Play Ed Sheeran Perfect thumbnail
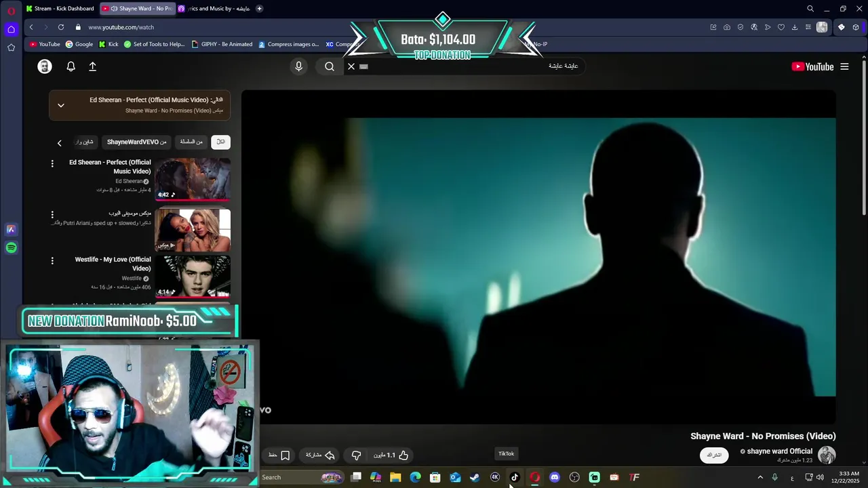868x488 pixels. pyautogui.click(x=193, y=180)
